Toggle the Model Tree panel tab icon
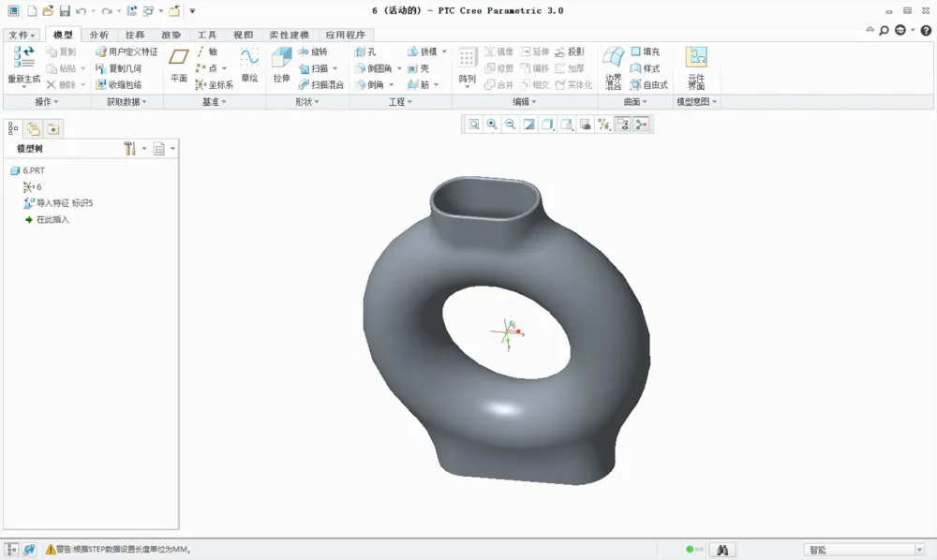 (x=13, y=128)
